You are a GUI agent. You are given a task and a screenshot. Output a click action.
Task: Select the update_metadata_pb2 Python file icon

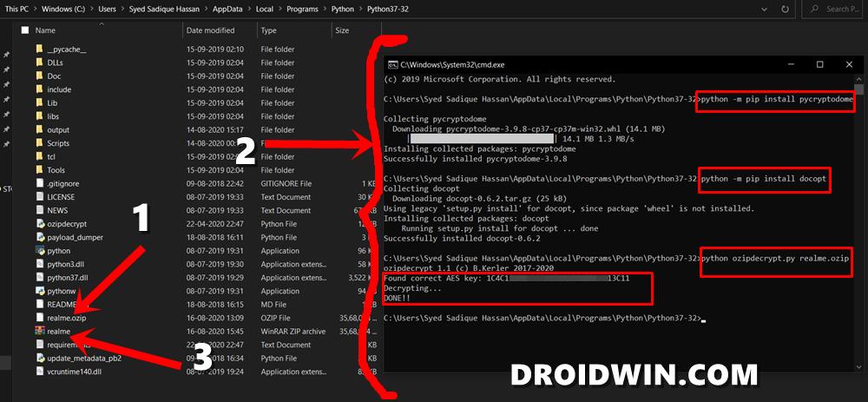click(39, 358)
